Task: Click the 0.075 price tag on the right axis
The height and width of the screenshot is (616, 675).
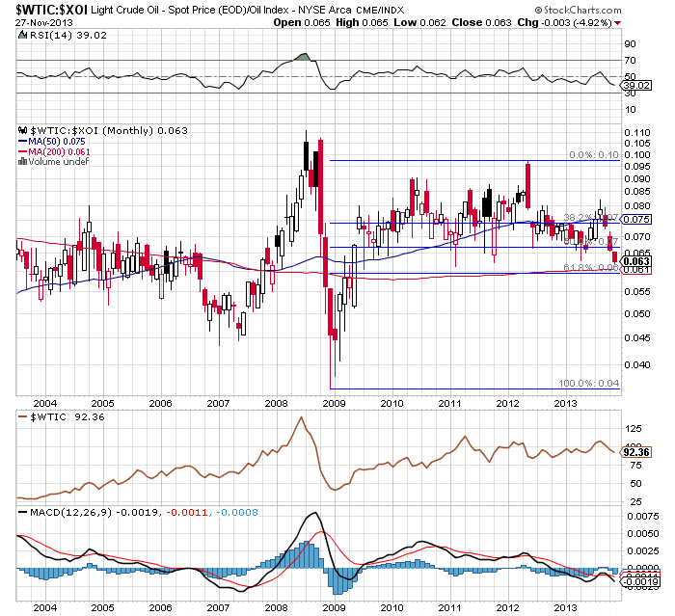Action: (x=636, y=220)
